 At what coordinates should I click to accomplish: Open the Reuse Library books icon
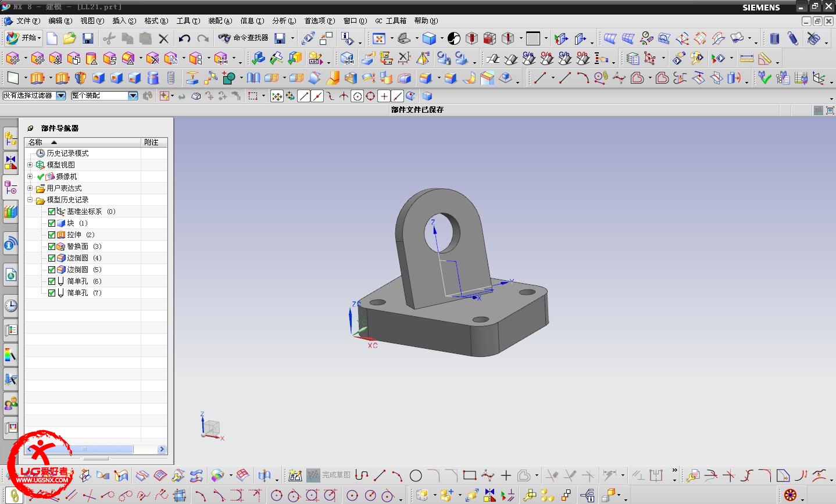click(x=10, y=212)
